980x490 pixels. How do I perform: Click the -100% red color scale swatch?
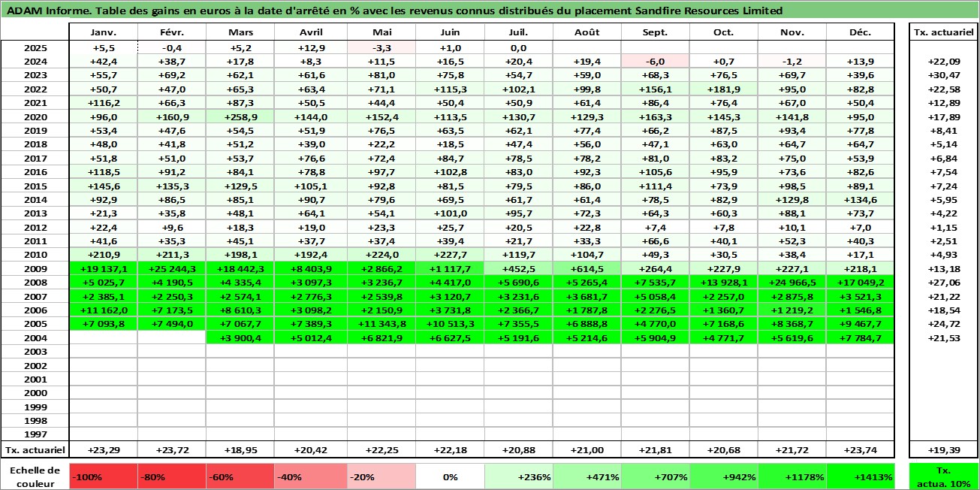coord(103,476)
